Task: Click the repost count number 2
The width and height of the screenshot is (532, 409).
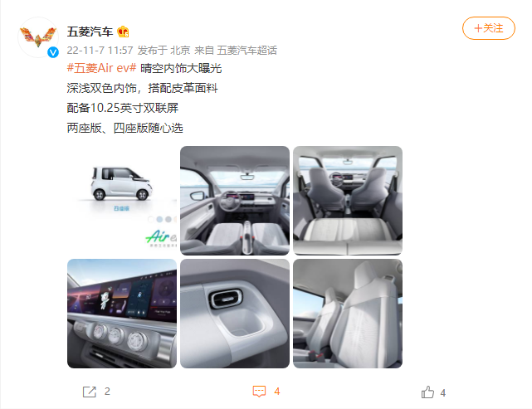Action: (x=107, y=392)
